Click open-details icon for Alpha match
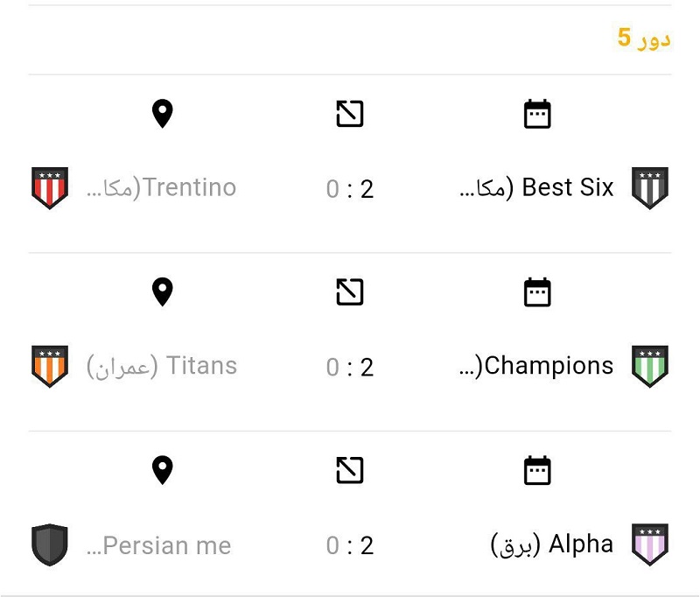Screen dimensions: 700x597 coord(350,470)
